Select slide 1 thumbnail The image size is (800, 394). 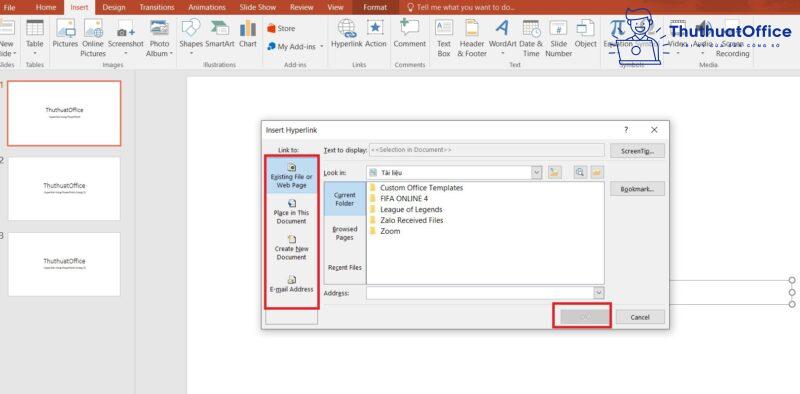coord(64,113)
